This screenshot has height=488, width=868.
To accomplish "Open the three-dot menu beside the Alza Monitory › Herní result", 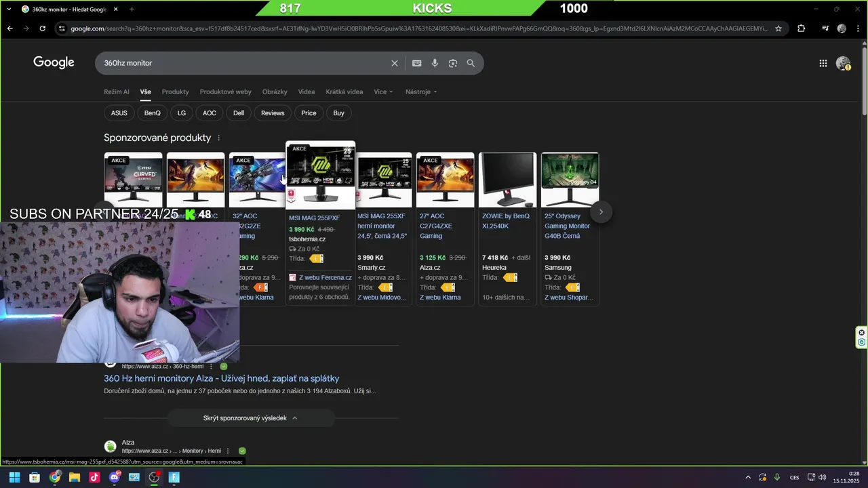I will click(x=228, y=451).
